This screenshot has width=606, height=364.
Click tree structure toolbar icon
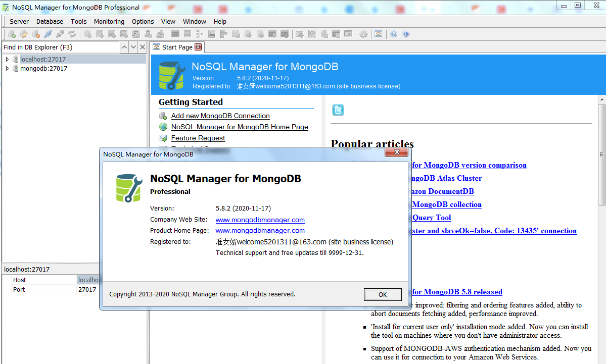200,34
